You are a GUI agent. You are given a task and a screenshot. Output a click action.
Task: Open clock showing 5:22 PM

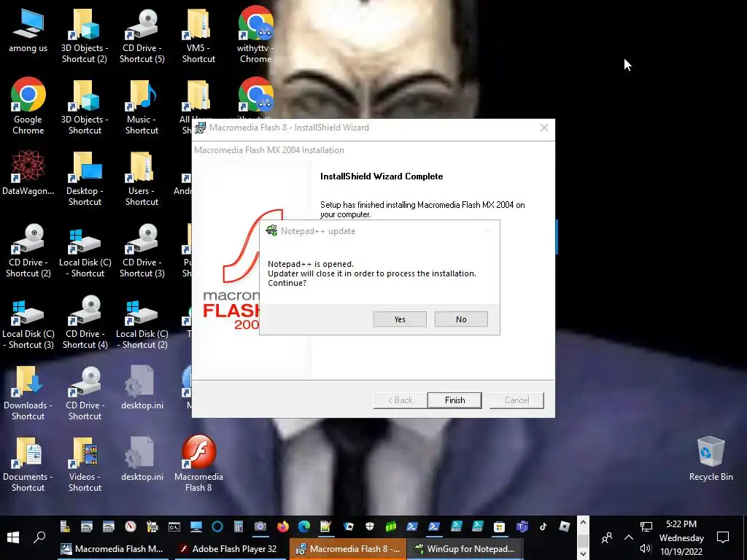point(681,537)
